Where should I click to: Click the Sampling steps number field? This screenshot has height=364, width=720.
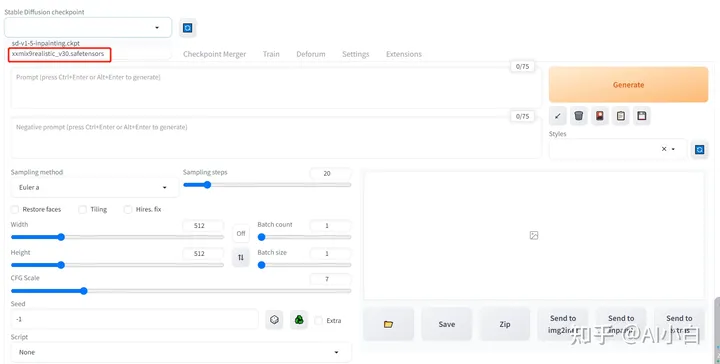pos(331,174)
